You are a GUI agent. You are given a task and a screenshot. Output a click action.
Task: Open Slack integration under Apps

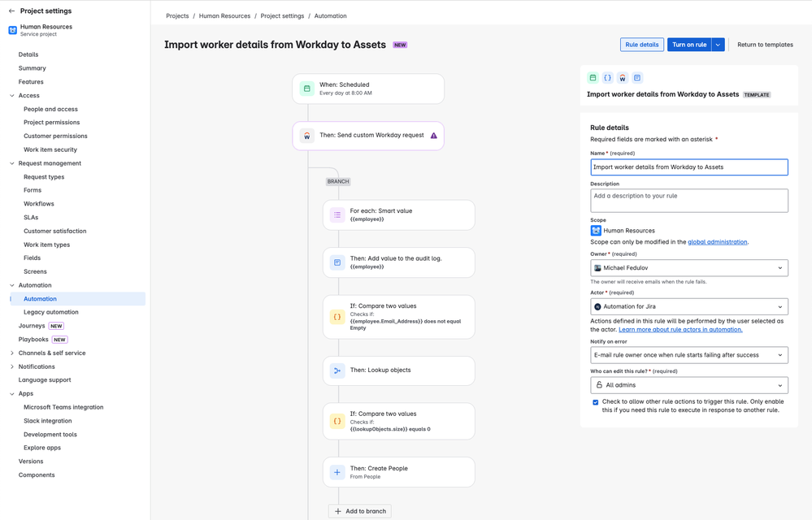[48, 421]
